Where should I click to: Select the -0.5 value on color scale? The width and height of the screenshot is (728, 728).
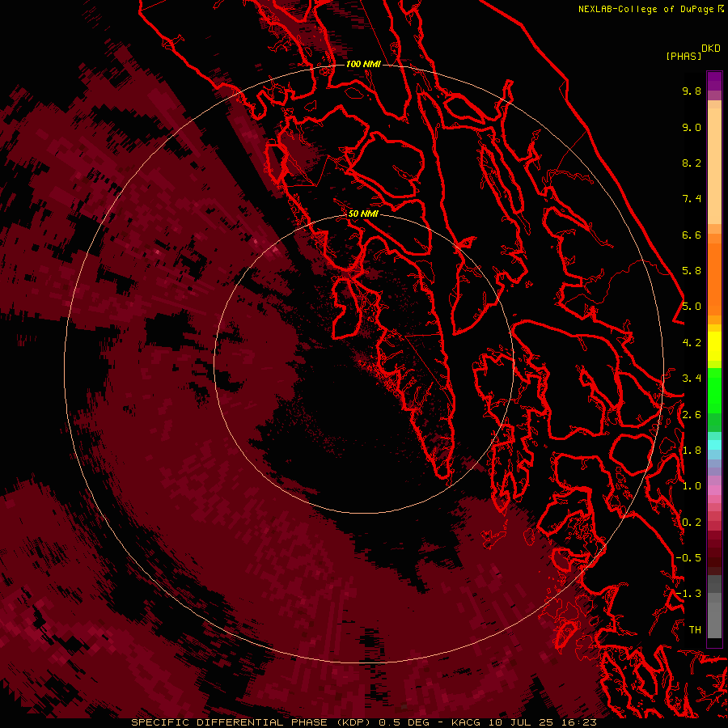688,558
